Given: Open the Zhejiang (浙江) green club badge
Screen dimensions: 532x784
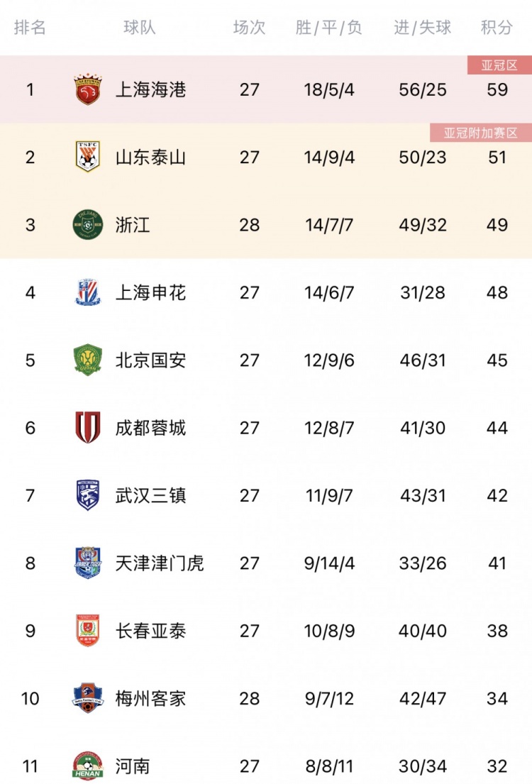Looking at the screenshot, I should 88,225.
